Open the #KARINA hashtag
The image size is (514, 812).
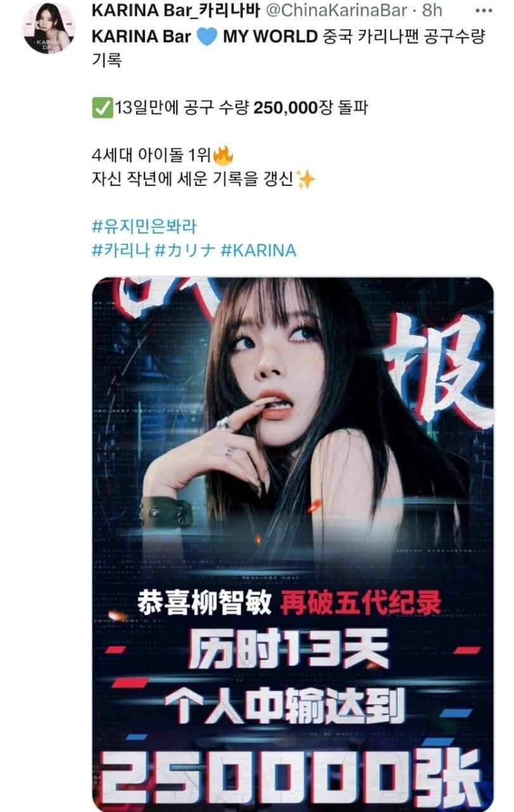click(259, 250)
